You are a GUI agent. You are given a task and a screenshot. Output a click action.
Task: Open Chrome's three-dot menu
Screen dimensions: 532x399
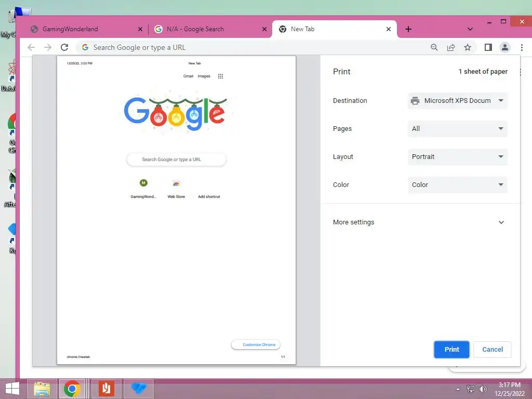522,47
